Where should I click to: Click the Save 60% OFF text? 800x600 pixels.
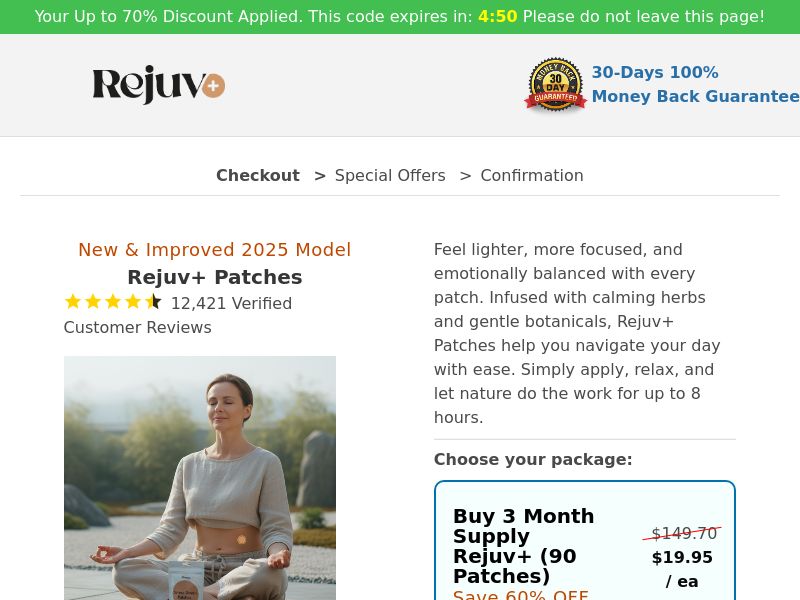[521, 595]
